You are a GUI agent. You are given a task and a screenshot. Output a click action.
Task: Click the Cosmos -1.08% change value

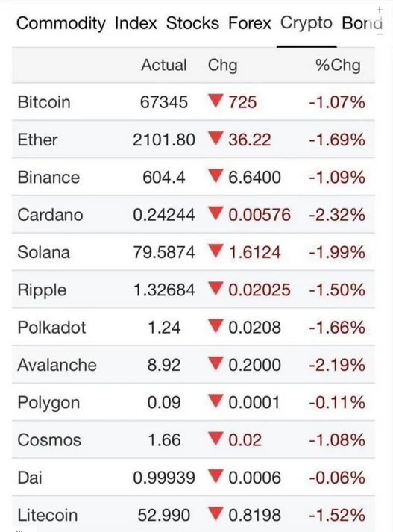coord(337,440)
